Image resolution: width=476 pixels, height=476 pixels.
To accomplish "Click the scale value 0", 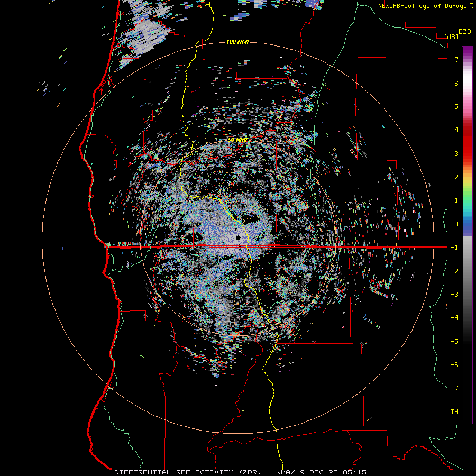I will pyautogui.click(x=456, y=224).
